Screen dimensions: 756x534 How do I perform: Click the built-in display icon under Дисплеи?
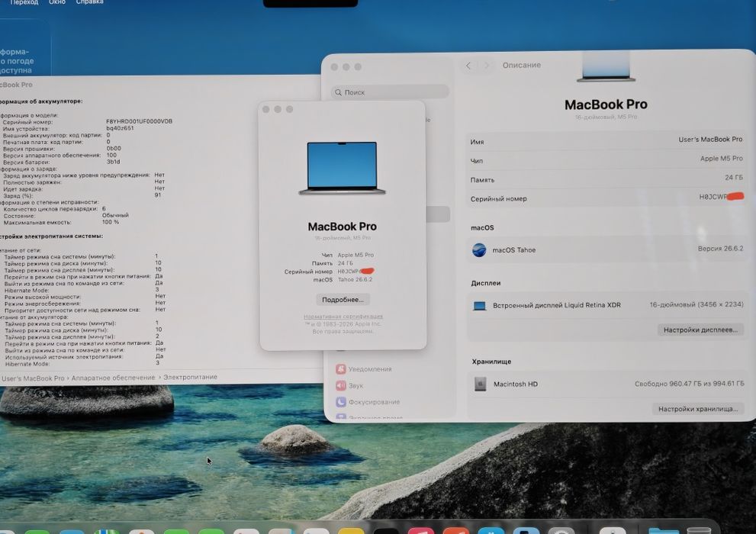click(479, 306)
